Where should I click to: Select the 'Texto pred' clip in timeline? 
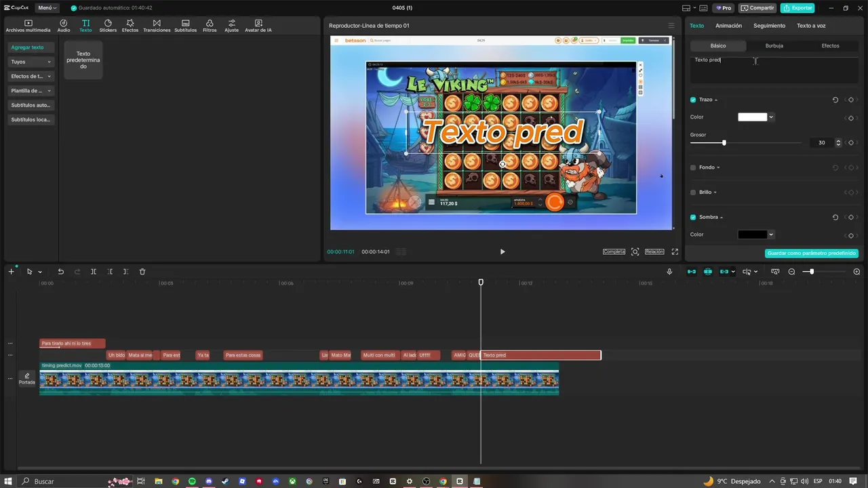(x=540, y=355)
